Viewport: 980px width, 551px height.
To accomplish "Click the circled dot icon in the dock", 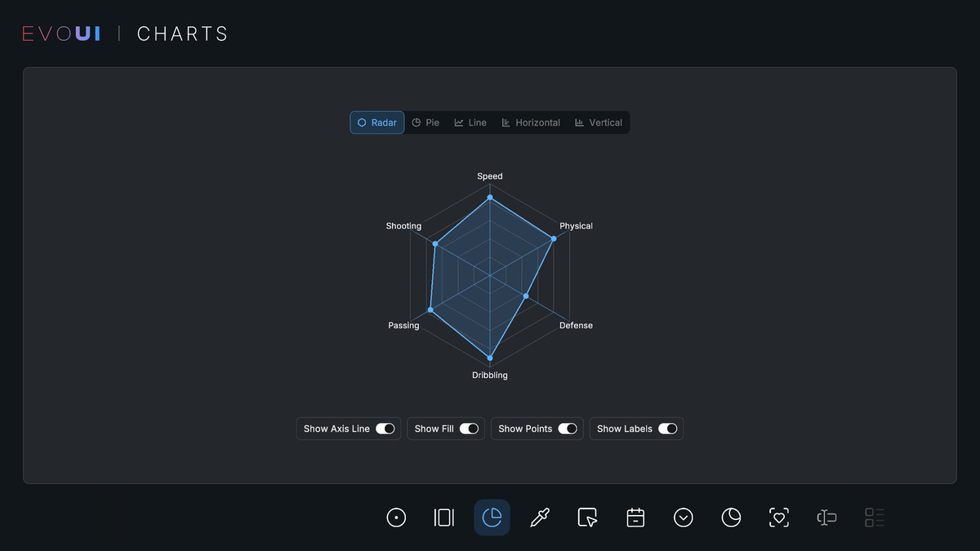I will [x=396, y=517].
